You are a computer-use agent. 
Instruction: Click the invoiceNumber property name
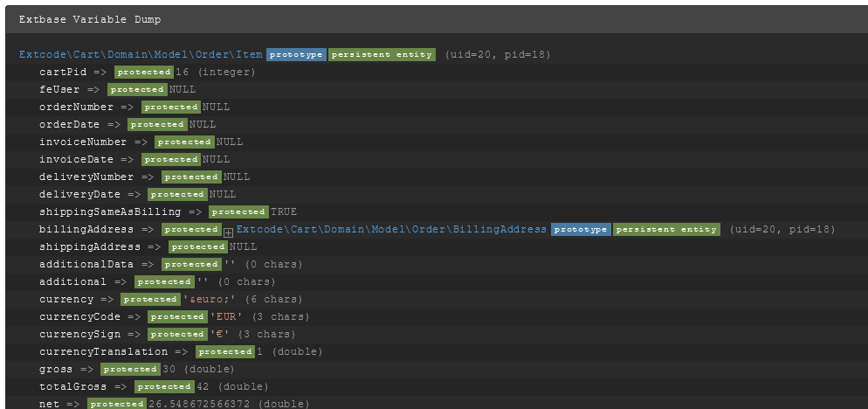pos(83,142)
